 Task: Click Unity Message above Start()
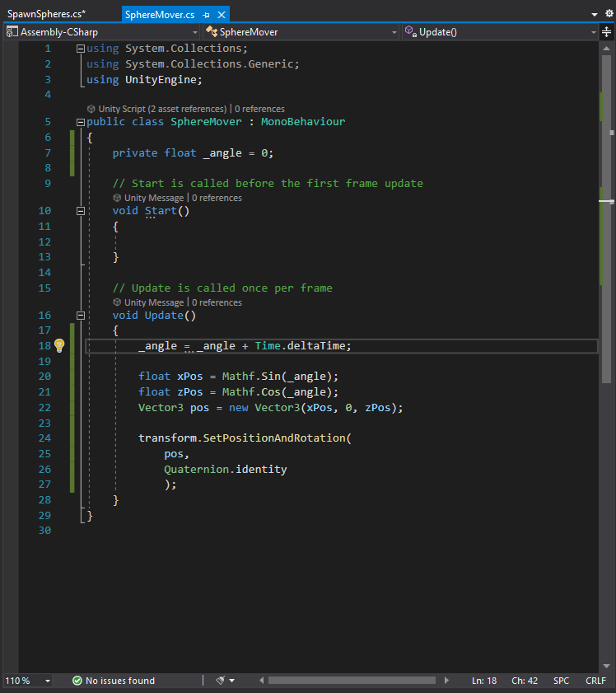pos(154,198)
